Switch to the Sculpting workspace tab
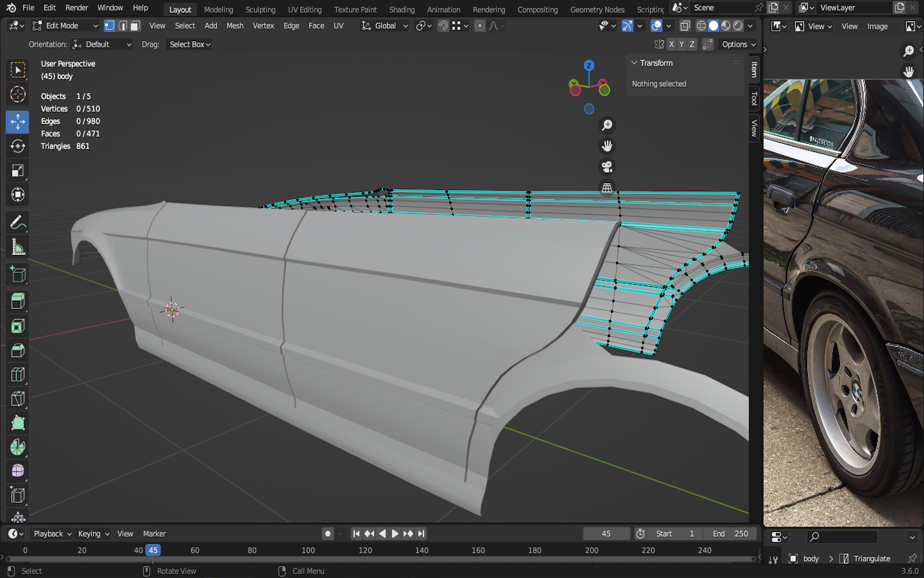The height and width of the screenshot is (578, 924). (260, 10)
